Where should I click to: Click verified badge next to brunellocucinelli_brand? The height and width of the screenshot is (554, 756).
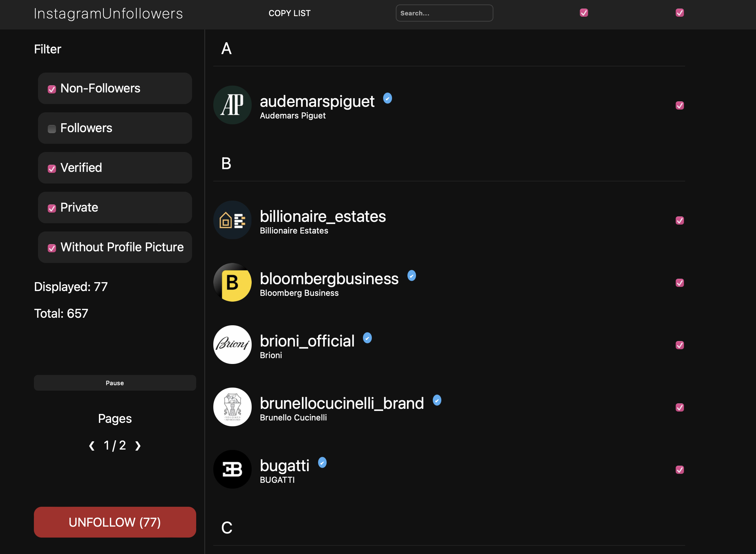coord(437,400)
